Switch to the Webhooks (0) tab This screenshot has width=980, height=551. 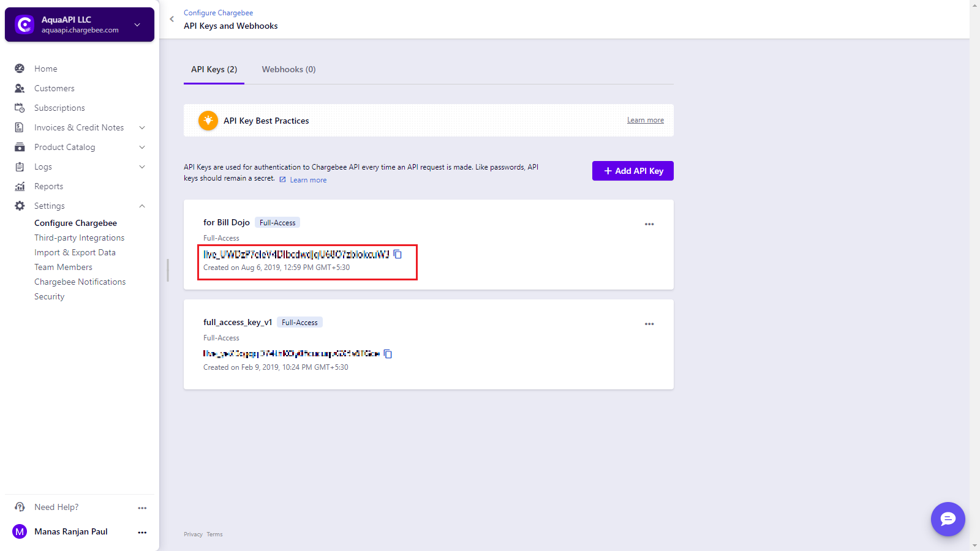click(x=288, y=69)
